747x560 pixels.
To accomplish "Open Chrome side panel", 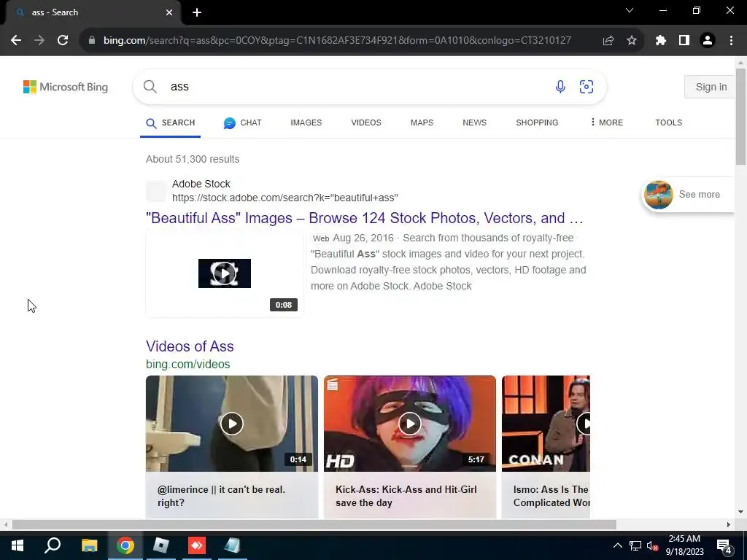I will [684, 41].
